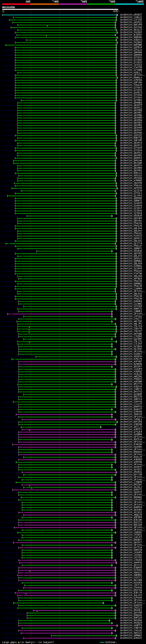Viewport: 146px width, 644px height.
Task: Select hit label UniRef100_Q9RTL8
Action: [131, 399]
